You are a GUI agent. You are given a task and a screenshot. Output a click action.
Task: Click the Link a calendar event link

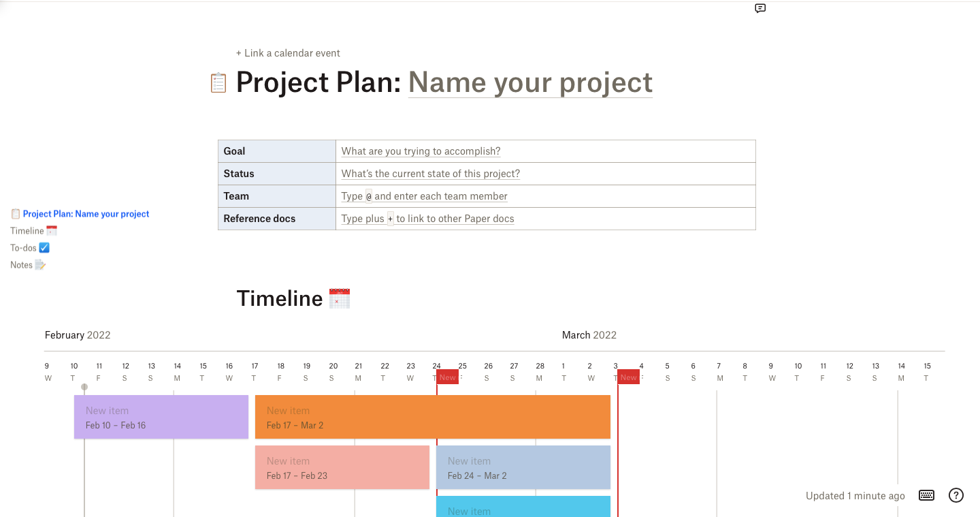[288, 53]
